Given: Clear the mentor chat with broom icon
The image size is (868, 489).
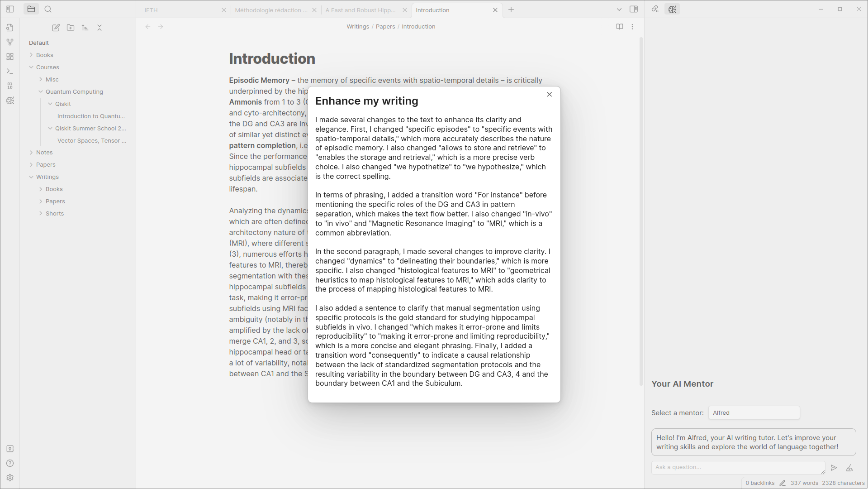Looking at the screenshot, I should point(849,468).
